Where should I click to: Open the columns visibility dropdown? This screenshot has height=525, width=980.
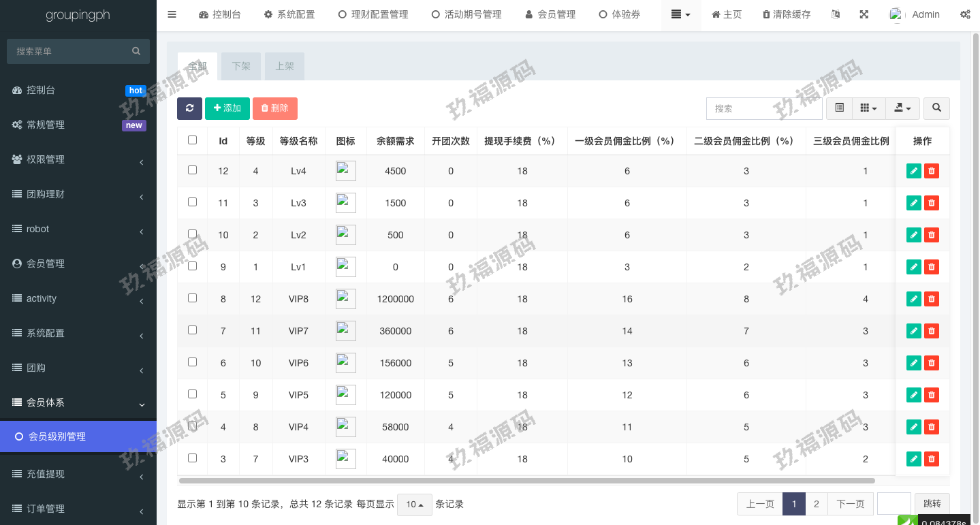(868, 108)
